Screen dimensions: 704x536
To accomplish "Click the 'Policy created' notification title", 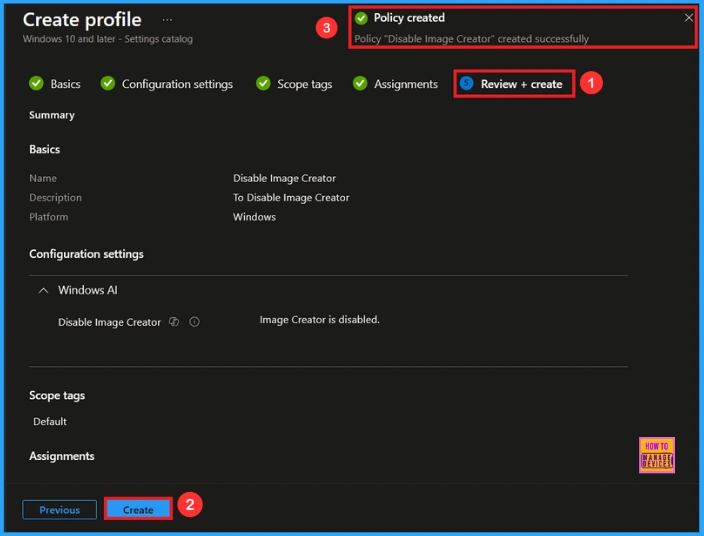I will [409, 18].
